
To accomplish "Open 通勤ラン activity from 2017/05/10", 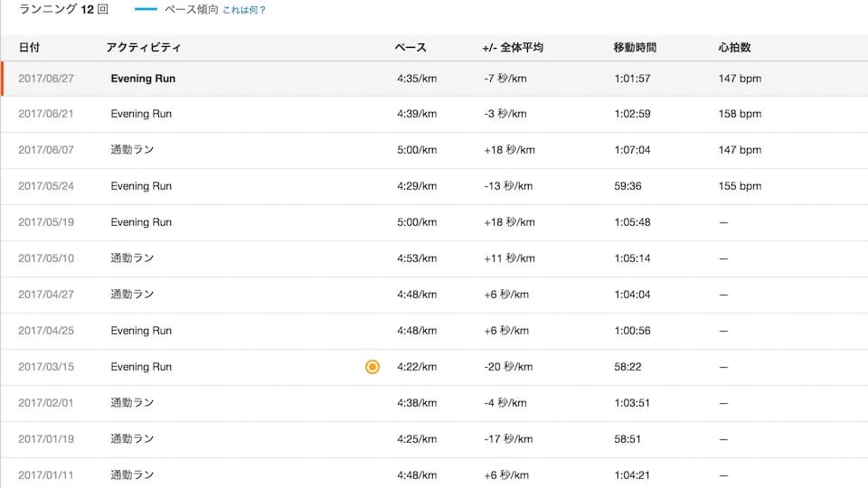I will (x=132, y=258).
